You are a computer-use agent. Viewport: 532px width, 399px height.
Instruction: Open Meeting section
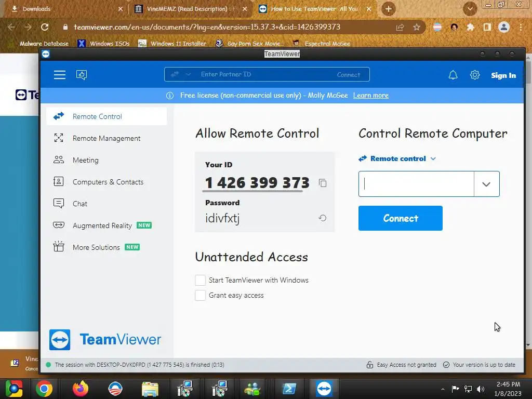(107, 160)
